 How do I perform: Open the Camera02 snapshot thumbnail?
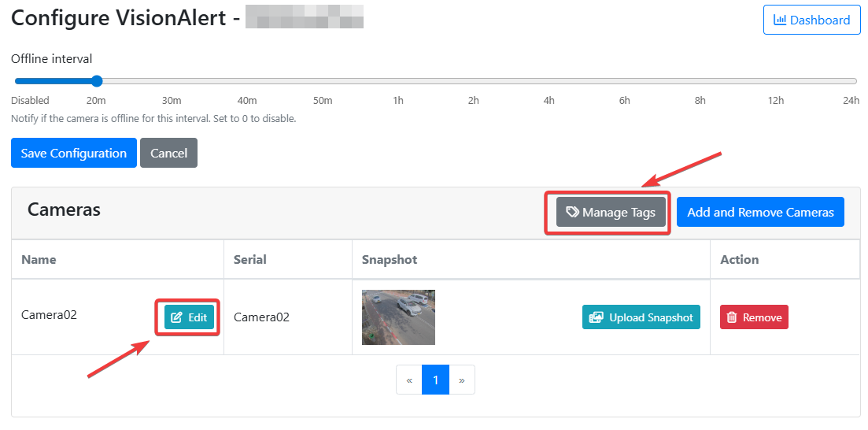[398, 317]
